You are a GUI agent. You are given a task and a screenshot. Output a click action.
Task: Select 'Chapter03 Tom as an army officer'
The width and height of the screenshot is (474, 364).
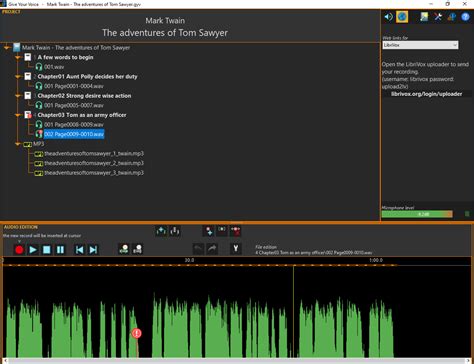[82, 115]
